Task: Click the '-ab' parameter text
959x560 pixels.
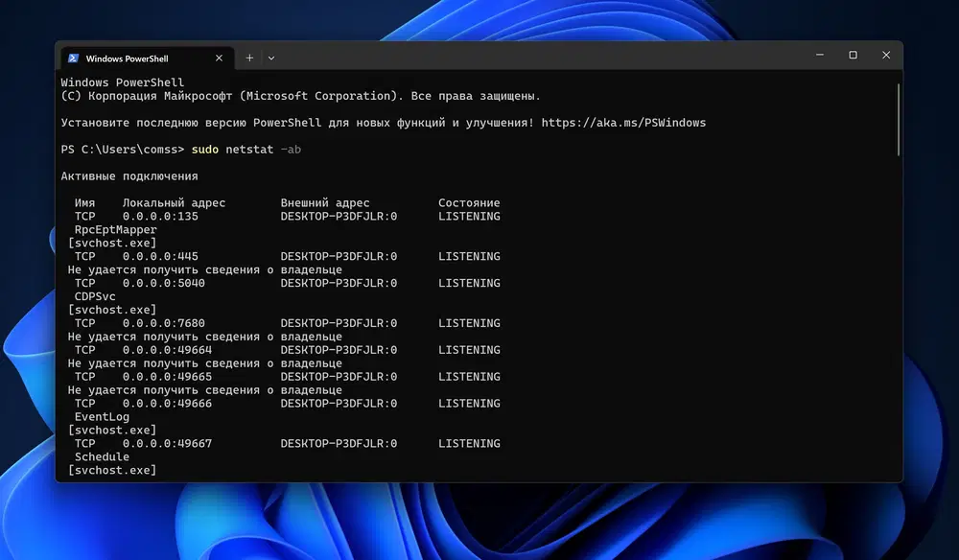Action: pos(291,150)
